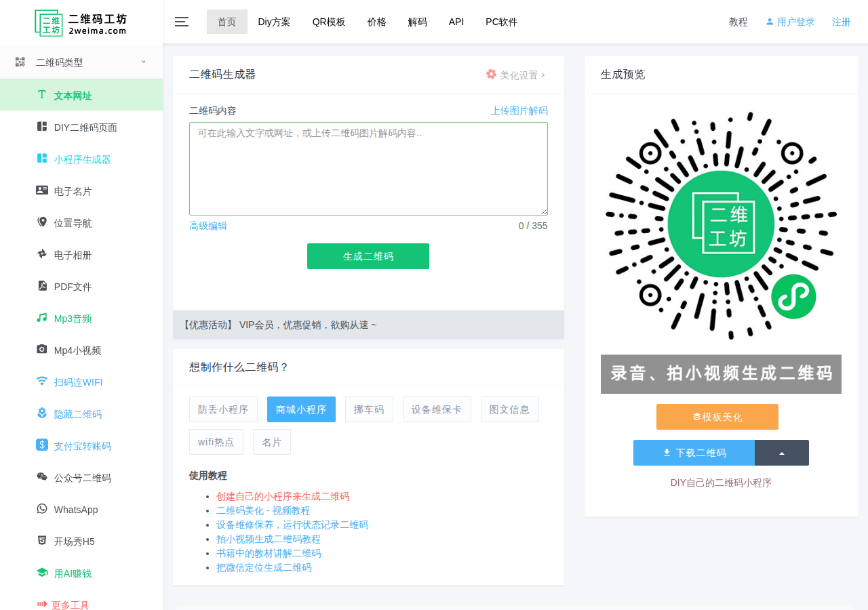Select the 防丢小程序 tag
This screenshot has width=868, height=610.
pyautogui.click(x=223, y=409)
